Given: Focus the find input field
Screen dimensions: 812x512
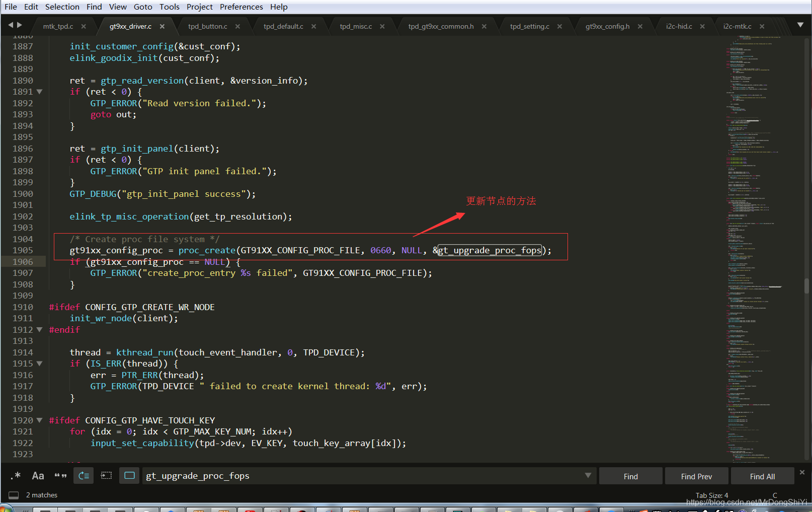Looking at the screenshot, I should (x=363, y=476).
